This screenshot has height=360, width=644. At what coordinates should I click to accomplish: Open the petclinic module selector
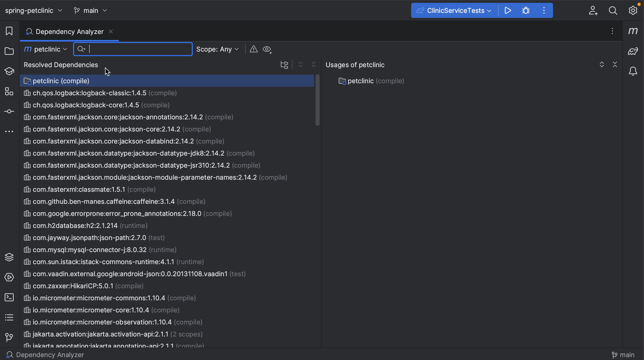pyautogui.click(x=45, y=49)
